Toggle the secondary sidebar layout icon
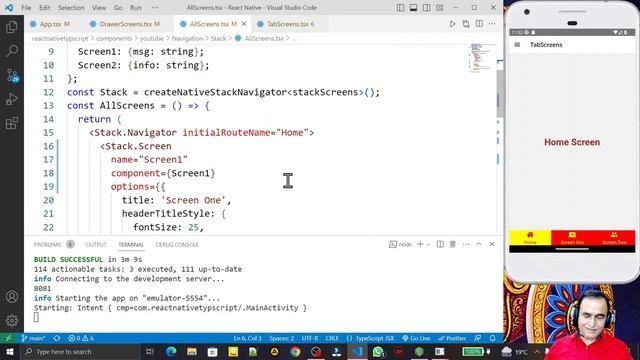This screenshot has height=360, width=640. pos(427,8)
